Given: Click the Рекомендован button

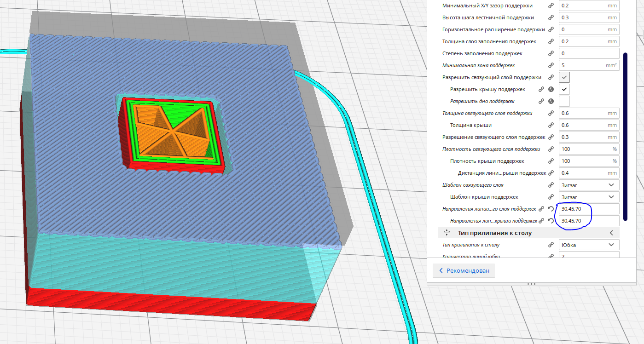Looking at the screenshot, I should pos(464,270).
